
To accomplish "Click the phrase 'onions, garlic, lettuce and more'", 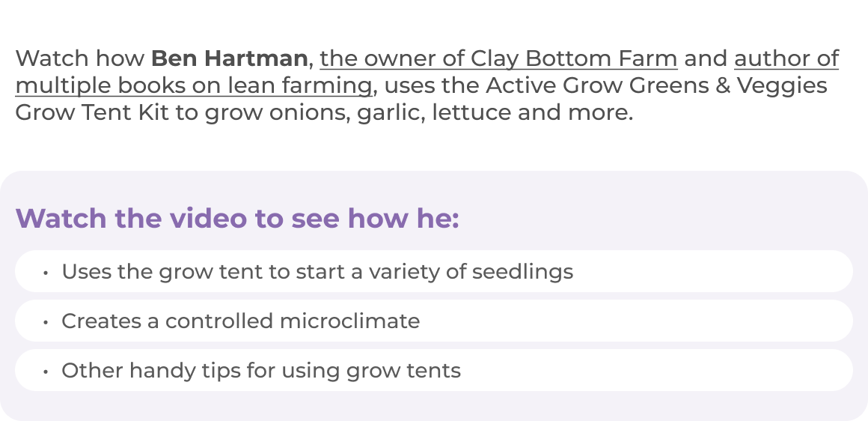I will (450, 113).
